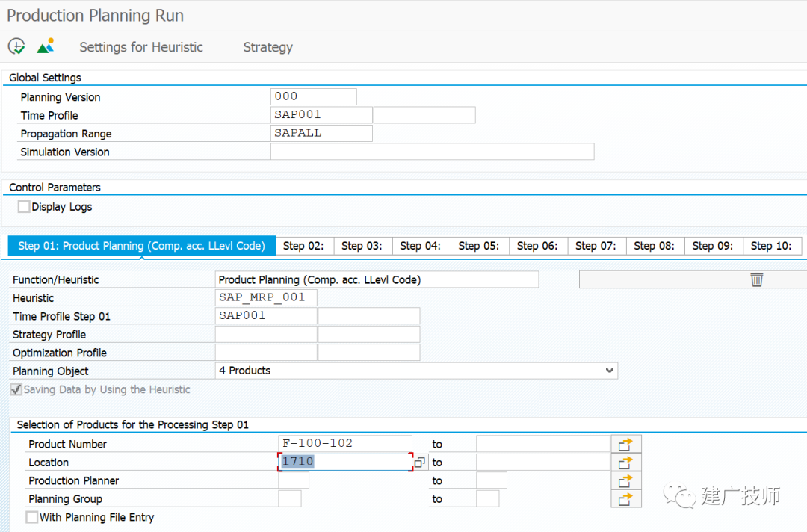This screenshot has width=807, height=532.
Task: Switch to the Step 06 tab
Action: pos(537,245)
